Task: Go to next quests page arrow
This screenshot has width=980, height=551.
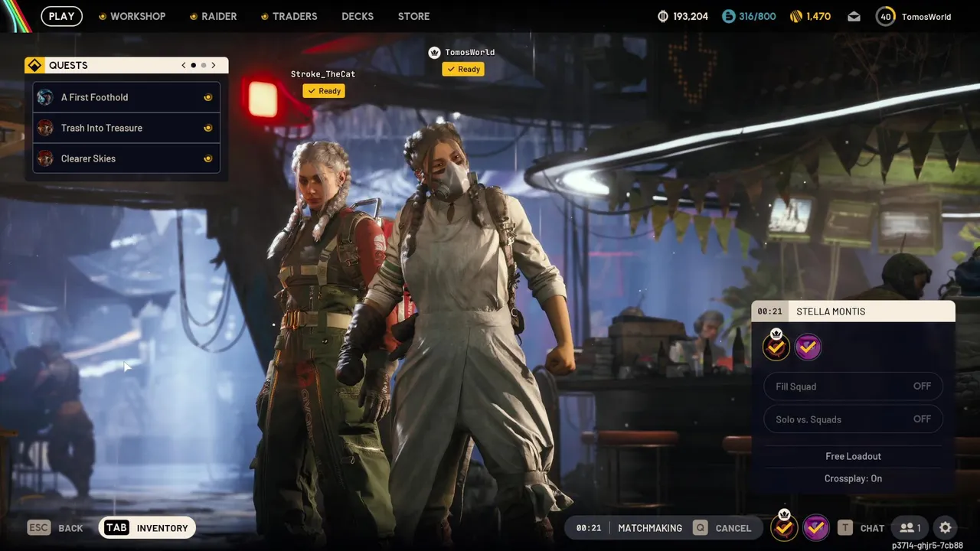Action: (214, 65)
